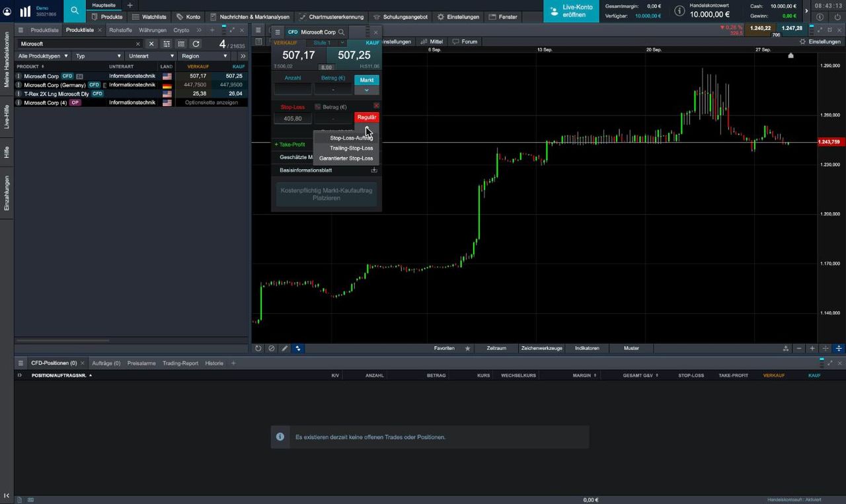Open Zeichenwerkzeuge under the chart
The height and width of the screenshot is (504, 846).
click(x=541, y=348)
